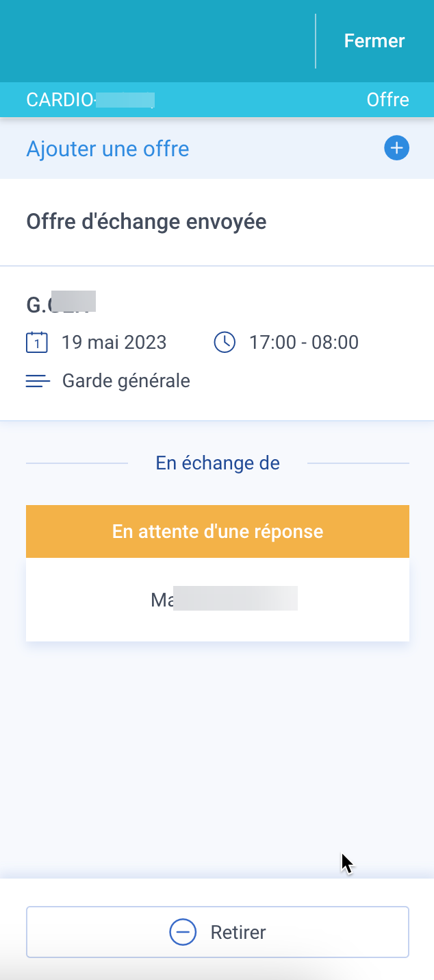The width and height of the screenshot is (434, 980).
Task: Click the minus circle icon in Retirer
Action: coord(183,932)
